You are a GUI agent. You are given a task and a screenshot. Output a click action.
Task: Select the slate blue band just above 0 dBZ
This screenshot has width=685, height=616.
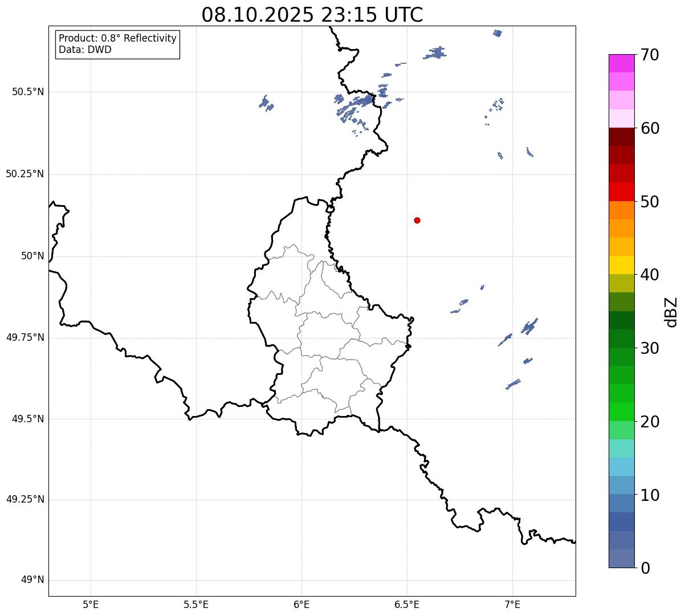(x=622, y=558)
